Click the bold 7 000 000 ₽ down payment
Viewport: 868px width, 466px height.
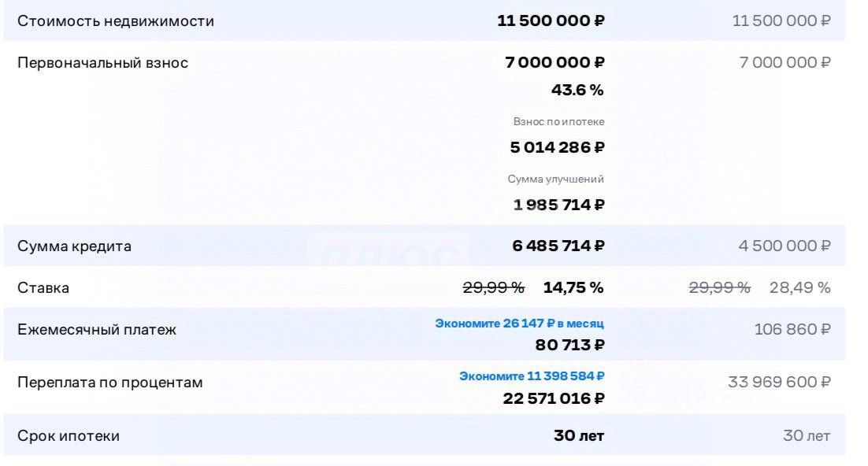555,62
